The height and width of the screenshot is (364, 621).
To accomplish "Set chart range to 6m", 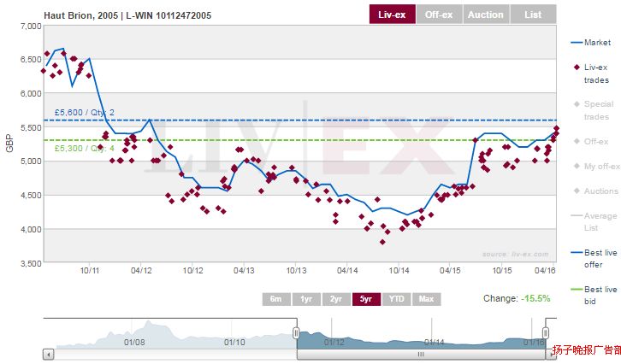I will (276, 299).
